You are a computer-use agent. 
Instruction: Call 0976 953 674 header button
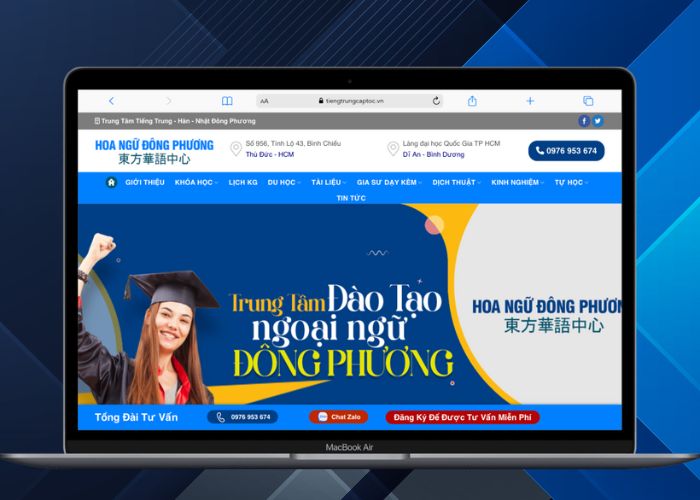(x=566, y=151)
